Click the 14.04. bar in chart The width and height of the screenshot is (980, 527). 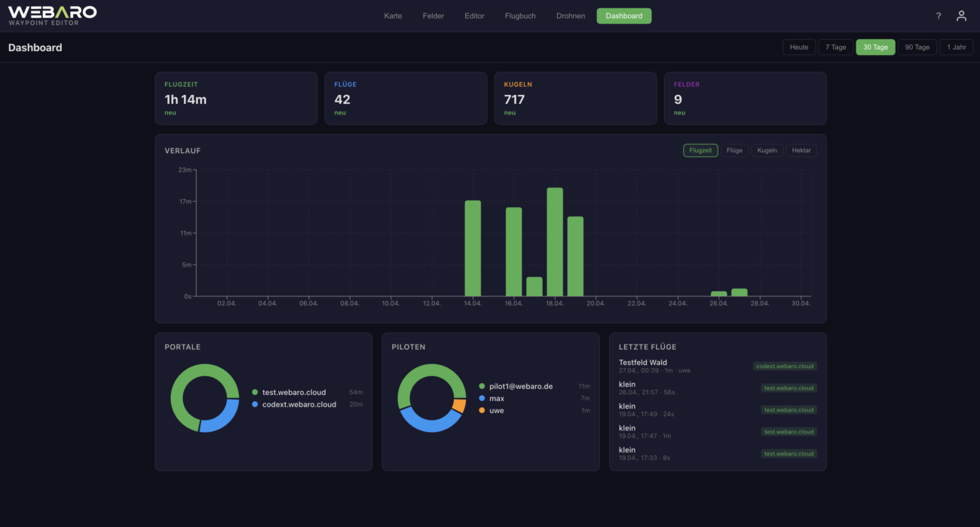(x=473, y=248)
